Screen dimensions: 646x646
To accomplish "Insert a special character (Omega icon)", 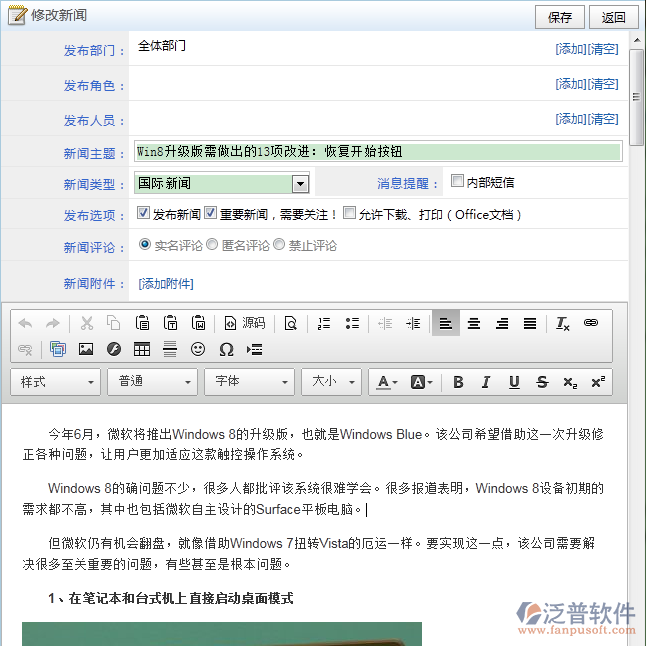I will click(226, 349).
